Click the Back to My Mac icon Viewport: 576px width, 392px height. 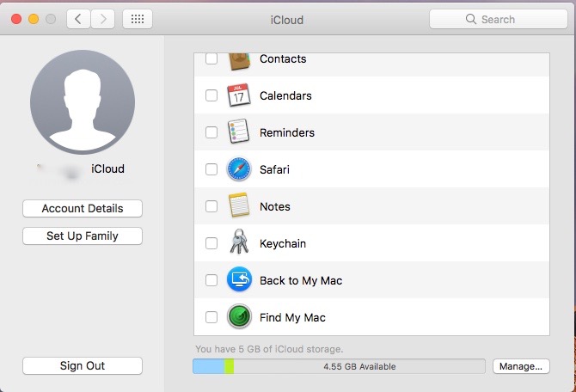[x=239, y=279]
